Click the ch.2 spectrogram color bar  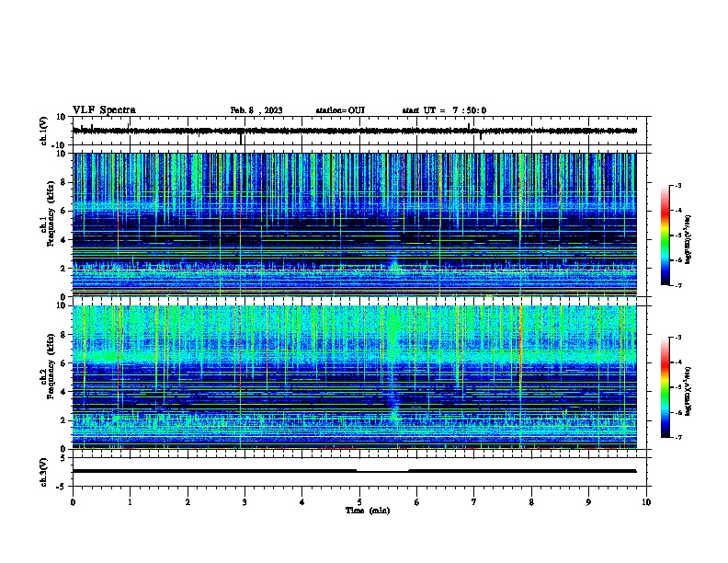665,387
